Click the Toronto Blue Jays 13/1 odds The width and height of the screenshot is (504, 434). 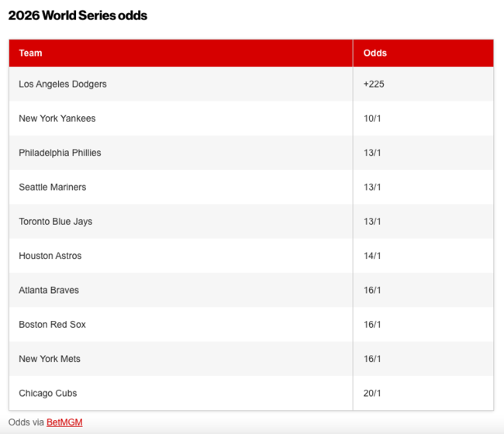[372, 222]
